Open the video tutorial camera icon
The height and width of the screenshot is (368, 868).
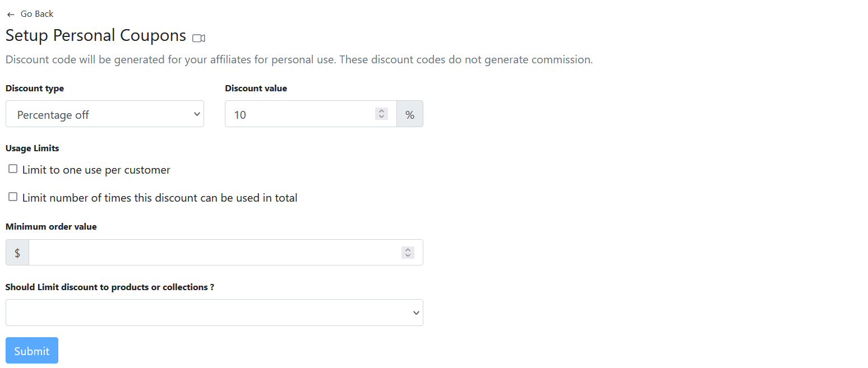pos(198,38)
